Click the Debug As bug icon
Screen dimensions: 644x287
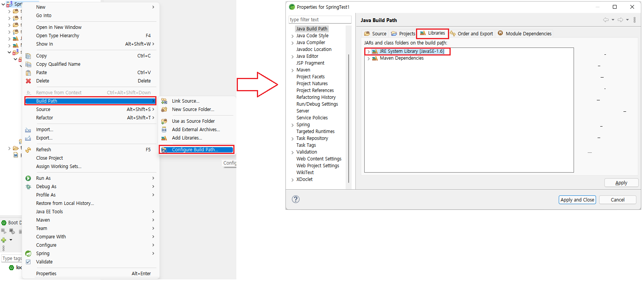pos(28,187)
